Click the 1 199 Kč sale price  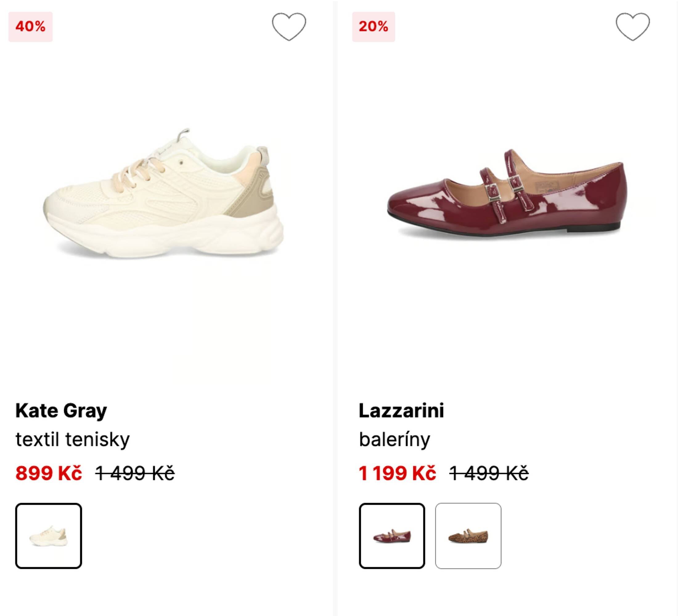coord(397,473)
